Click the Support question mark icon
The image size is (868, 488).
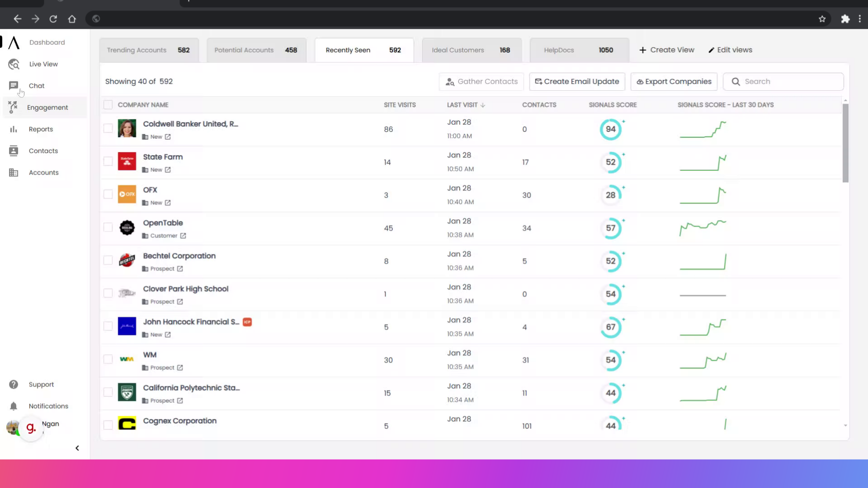(14, 385)
